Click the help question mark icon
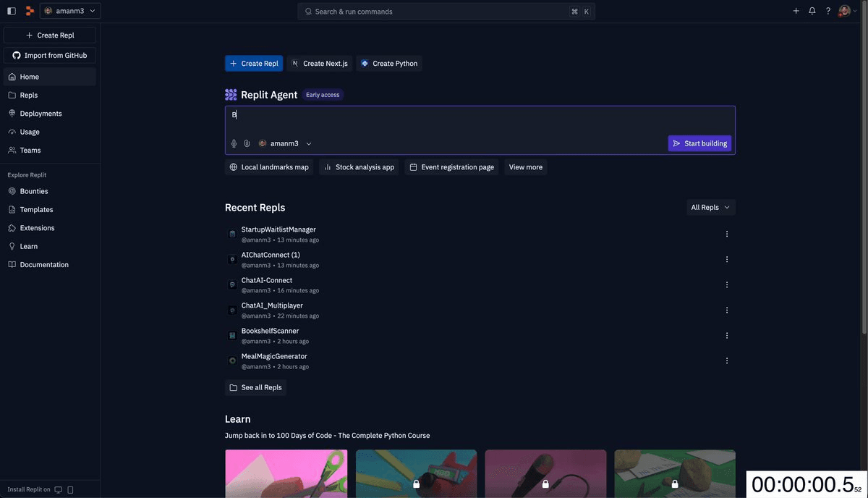The width and height of the screenshot is (868, 498). pyautogui.click(x=827, y=10)
